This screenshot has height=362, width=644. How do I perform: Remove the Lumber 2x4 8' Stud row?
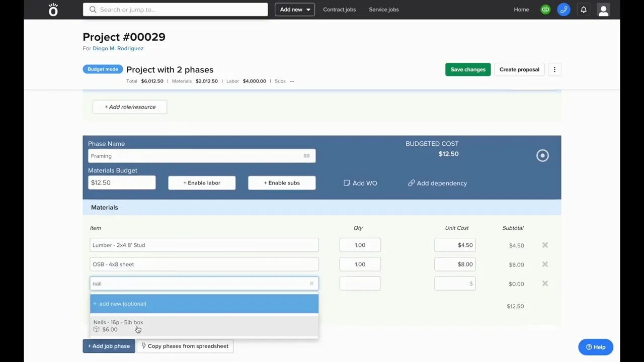pos(545,245)
